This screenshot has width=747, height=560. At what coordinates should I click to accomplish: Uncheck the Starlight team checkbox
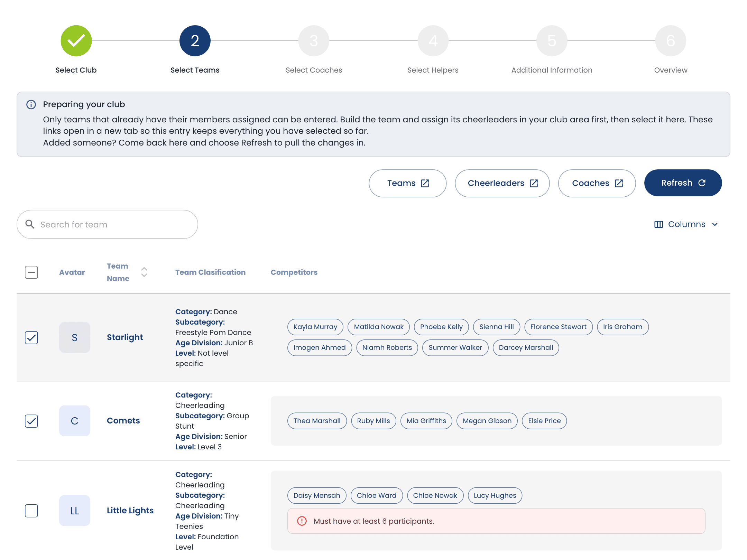(x=31, y=338)
